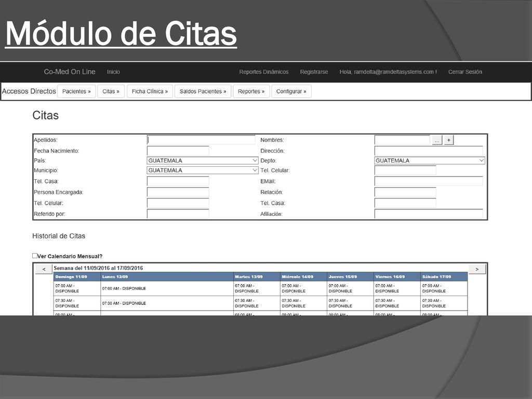Open the Citas » shortcut menu
Viewport: 532px width, 399px height.
(x=111, y=91)
